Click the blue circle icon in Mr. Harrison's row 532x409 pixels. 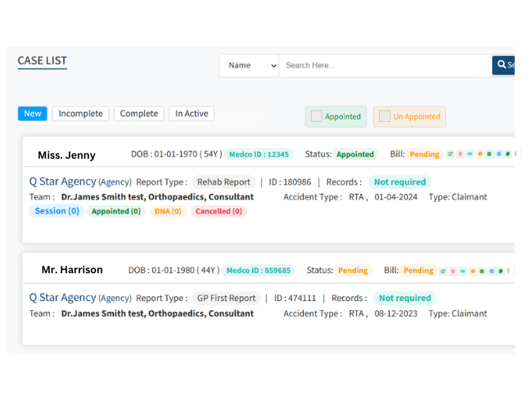pyautogui.click(x=492, y=271)
